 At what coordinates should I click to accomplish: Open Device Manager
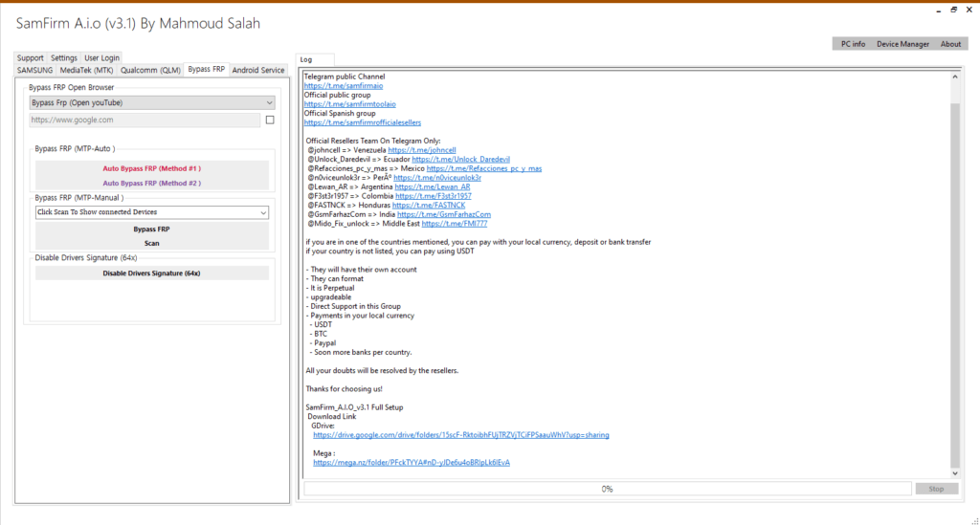pos(902,44)
